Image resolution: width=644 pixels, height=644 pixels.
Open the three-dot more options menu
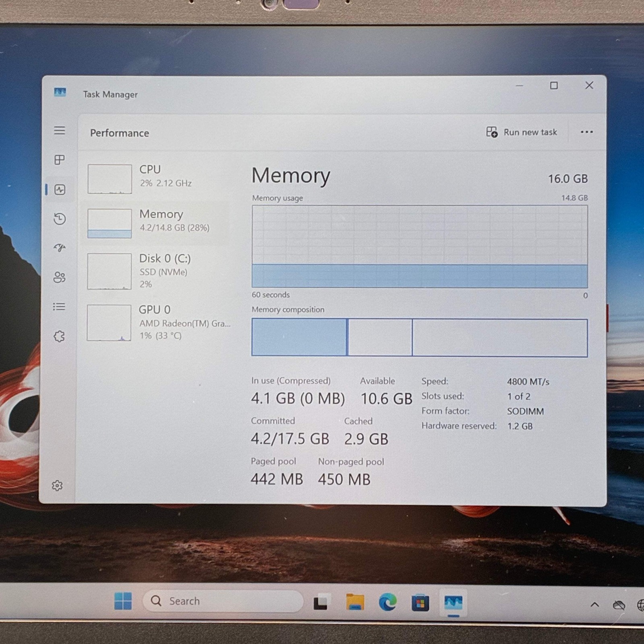587,132
